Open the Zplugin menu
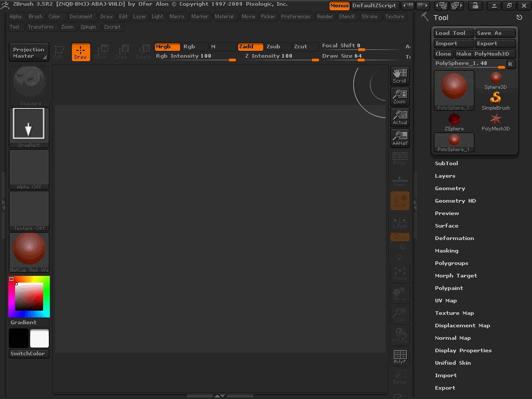Screen dimensions: 532x399 (88, 27)
